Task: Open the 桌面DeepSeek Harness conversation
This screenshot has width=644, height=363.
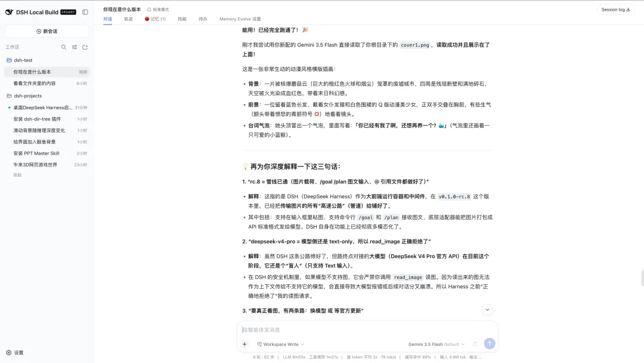Action: coord(47,107)
